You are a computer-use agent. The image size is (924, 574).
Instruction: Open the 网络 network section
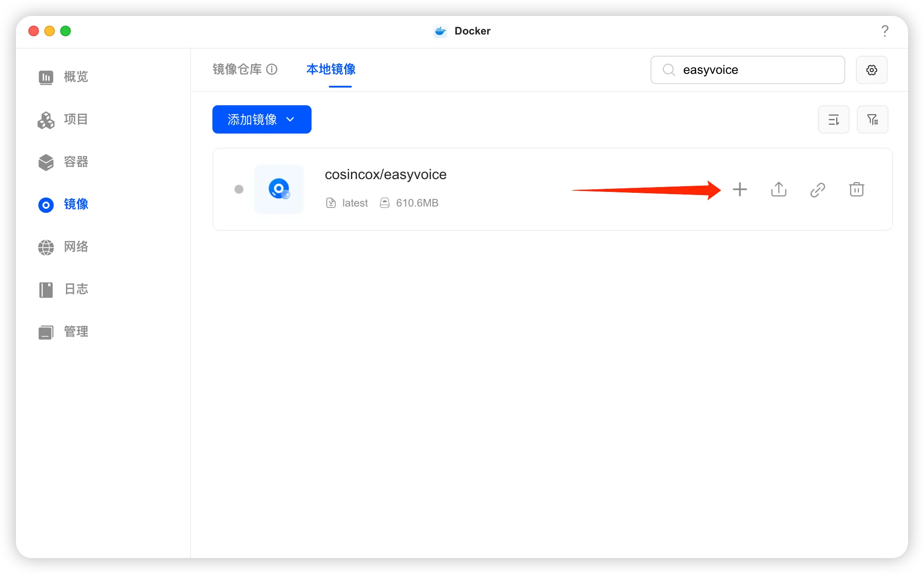coord(63,247)
